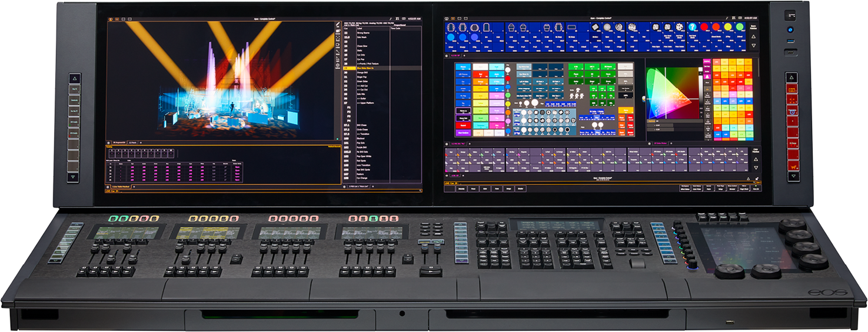Image resolution: width=868 pixels, height=332 pixels.
Task: Tap the camera icon on red bezel strip
Action: [792, 89]
